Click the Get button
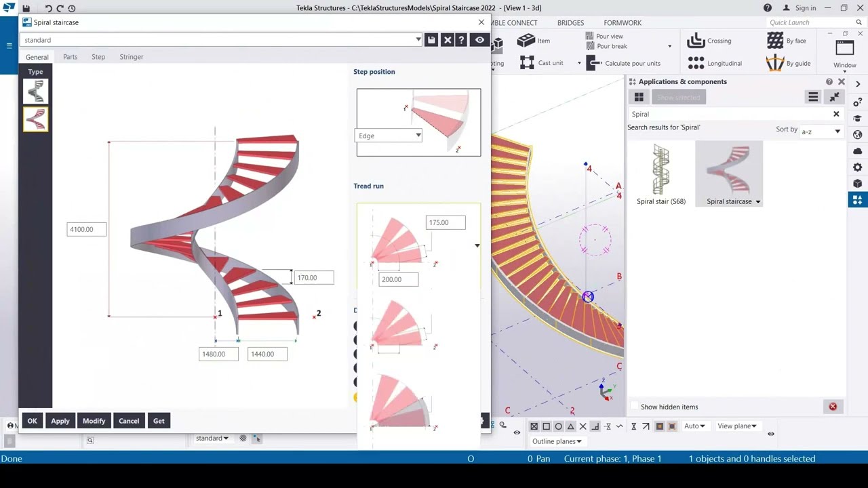 (x=159, y=421)
